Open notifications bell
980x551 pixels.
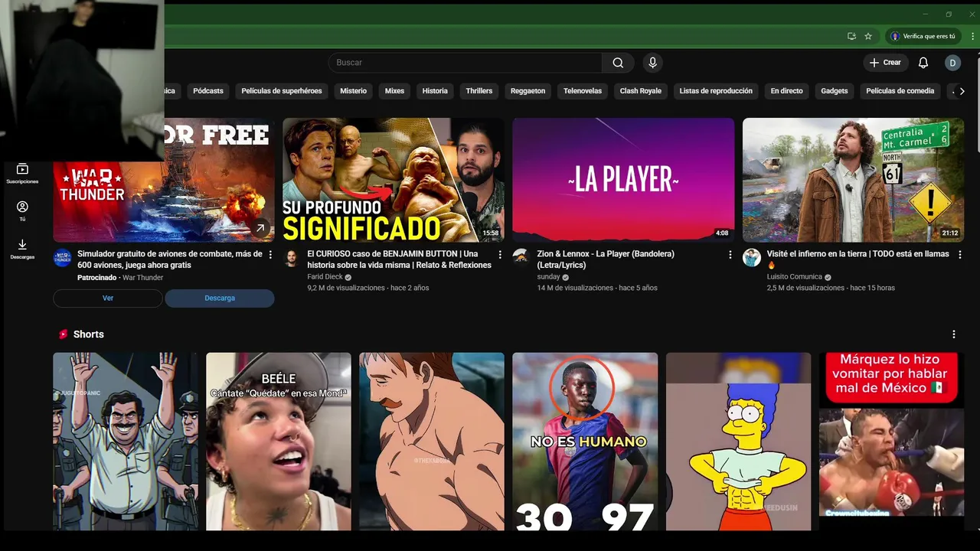[923, 63]
